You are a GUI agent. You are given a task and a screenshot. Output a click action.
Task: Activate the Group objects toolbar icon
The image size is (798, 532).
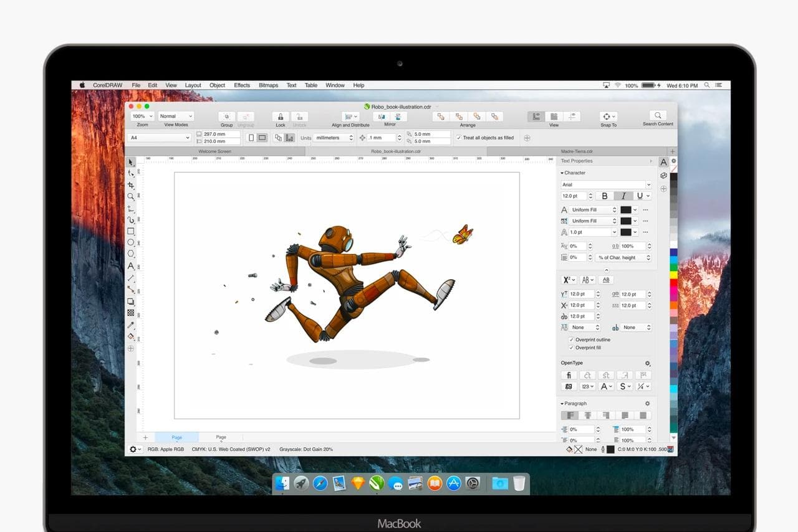point(226,116)
